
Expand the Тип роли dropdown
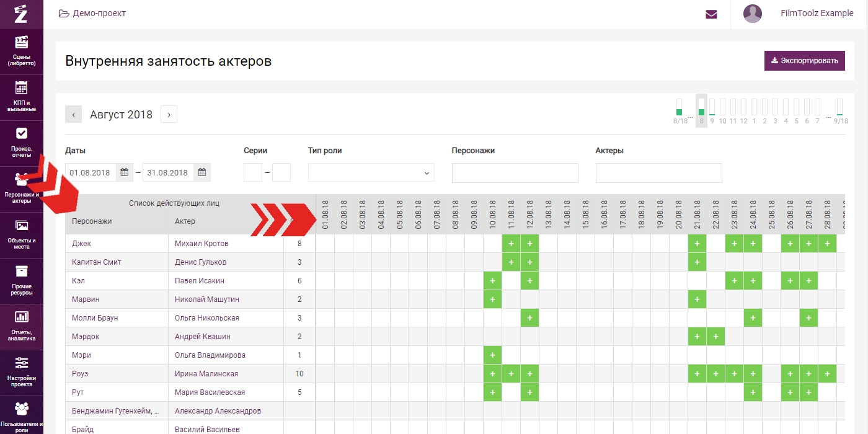(371, 173)
